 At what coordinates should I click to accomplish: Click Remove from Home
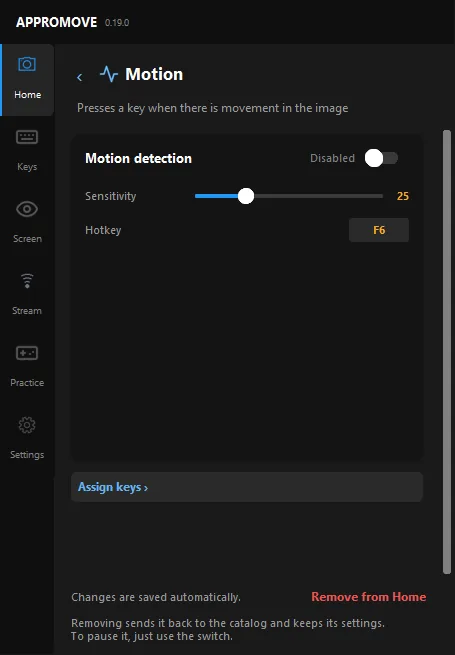369,597
